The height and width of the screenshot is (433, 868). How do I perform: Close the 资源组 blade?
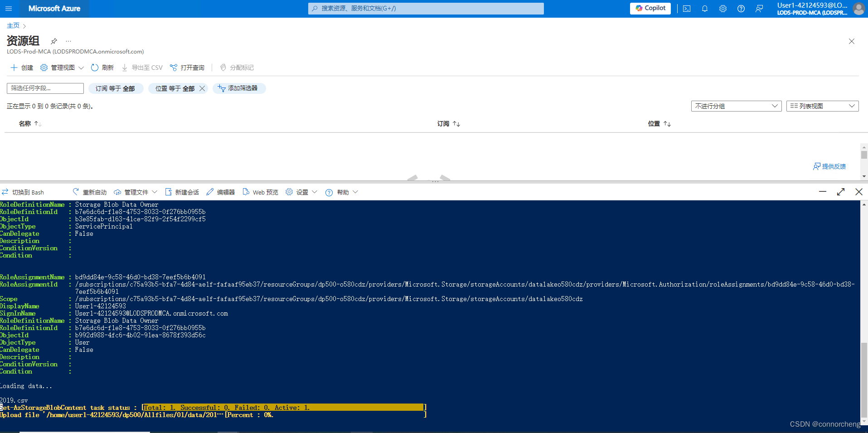click(x=852, y=41)
